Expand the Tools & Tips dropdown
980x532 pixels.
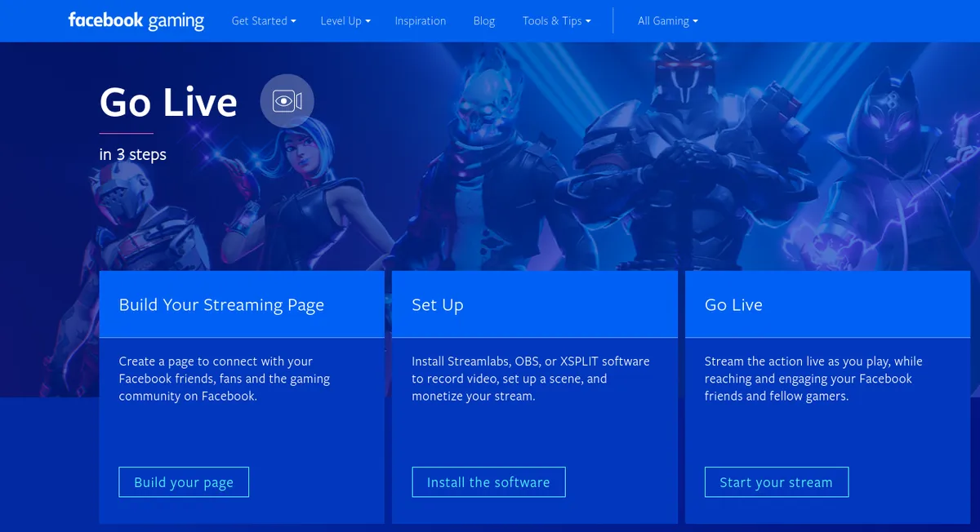[x=556, y=21]
